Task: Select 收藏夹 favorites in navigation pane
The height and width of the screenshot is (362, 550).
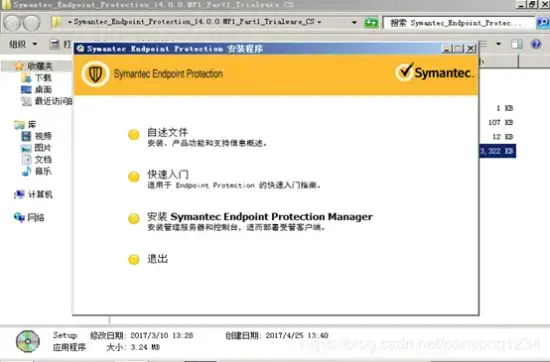Action: (34, 66)
